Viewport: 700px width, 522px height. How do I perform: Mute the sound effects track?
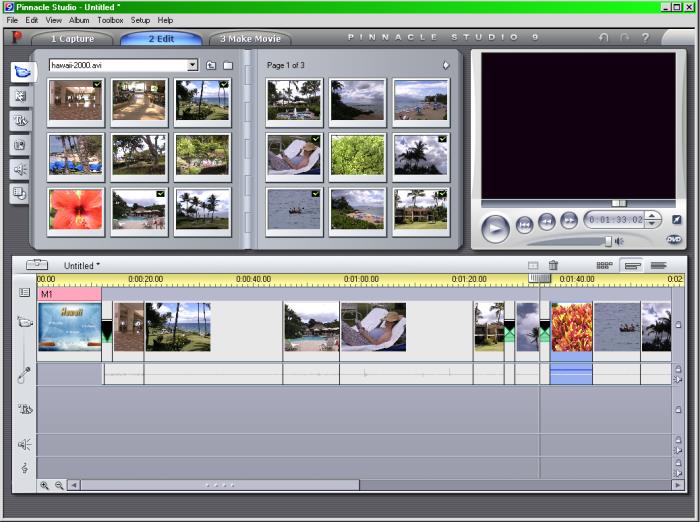point(678,450)
